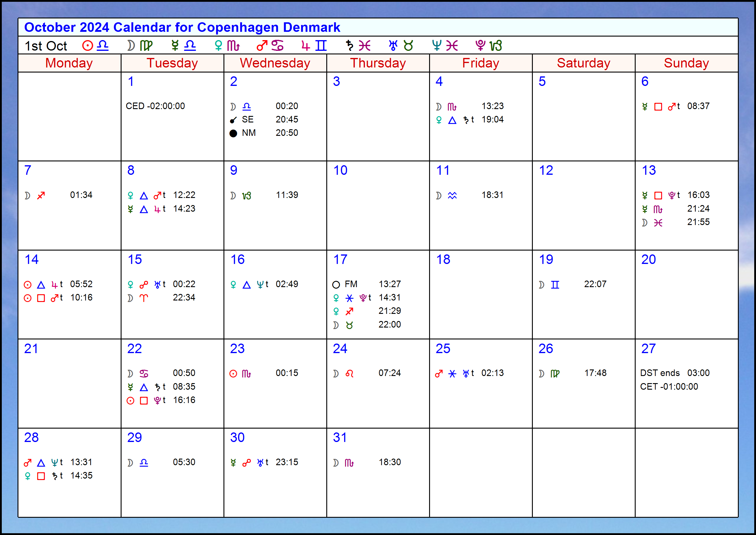Click the time 13:31 on October 28
This screenshot has height=535, width=756.
click(x=81, y=462)
